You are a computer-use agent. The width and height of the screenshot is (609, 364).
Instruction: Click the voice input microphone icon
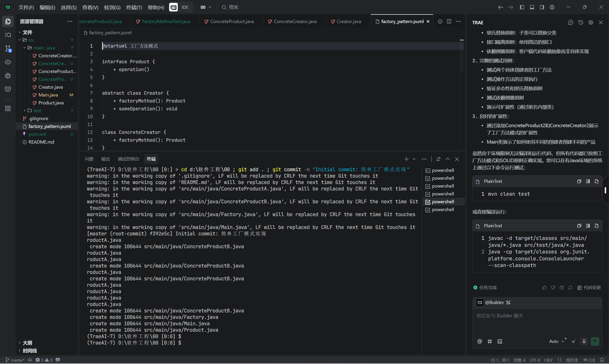[x=584, y=341]
